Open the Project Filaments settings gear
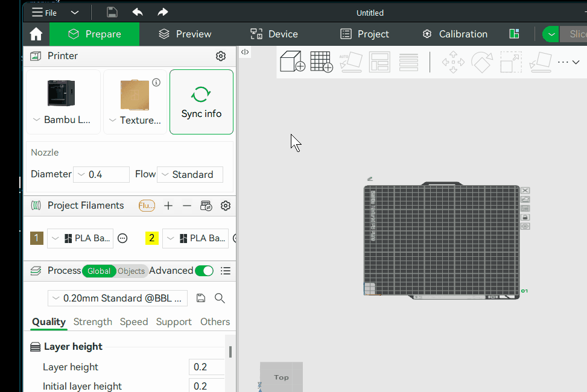The width and height of the screenshot is (587, 392). point(226,206)
